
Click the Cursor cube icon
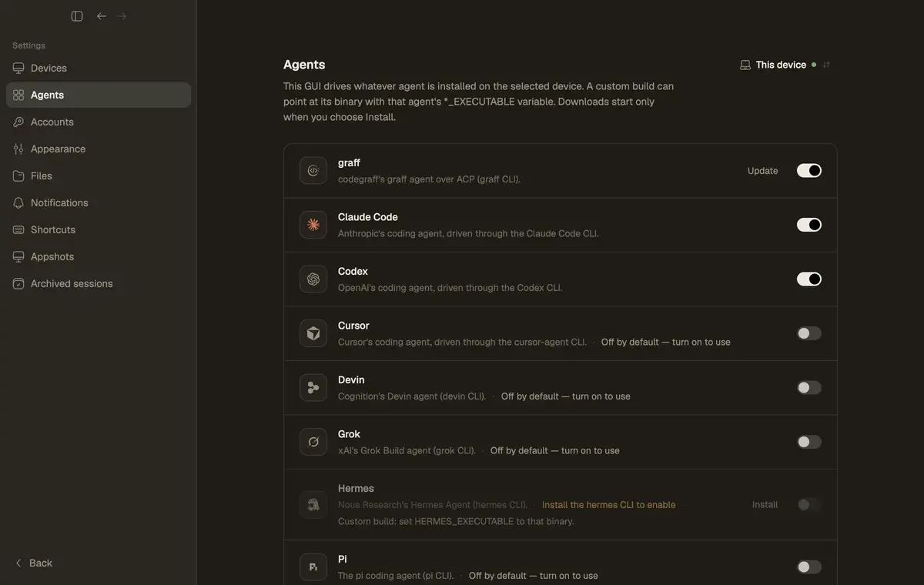(313, 333)
